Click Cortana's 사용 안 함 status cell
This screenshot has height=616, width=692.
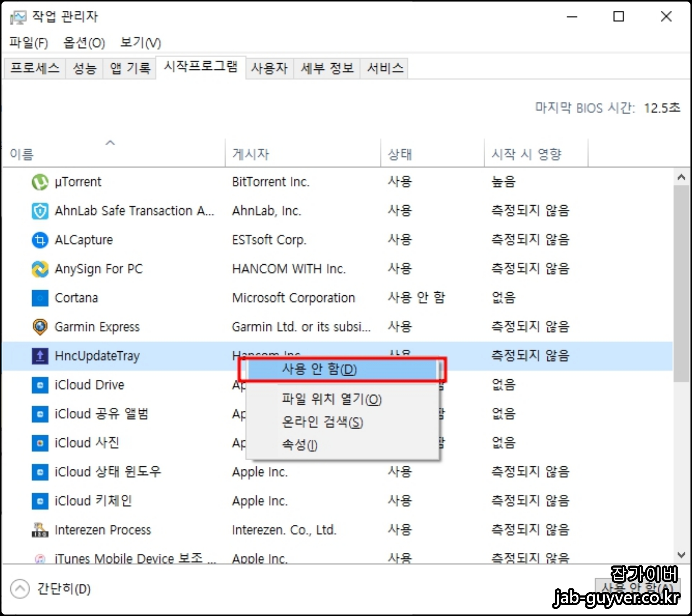click(416, 298)
